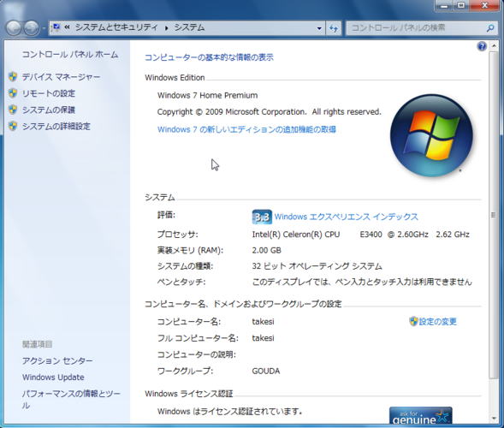504x428 pixels.
Task: Click computer name value takesi beside コンピューター名
Action: tap(263, 322)
